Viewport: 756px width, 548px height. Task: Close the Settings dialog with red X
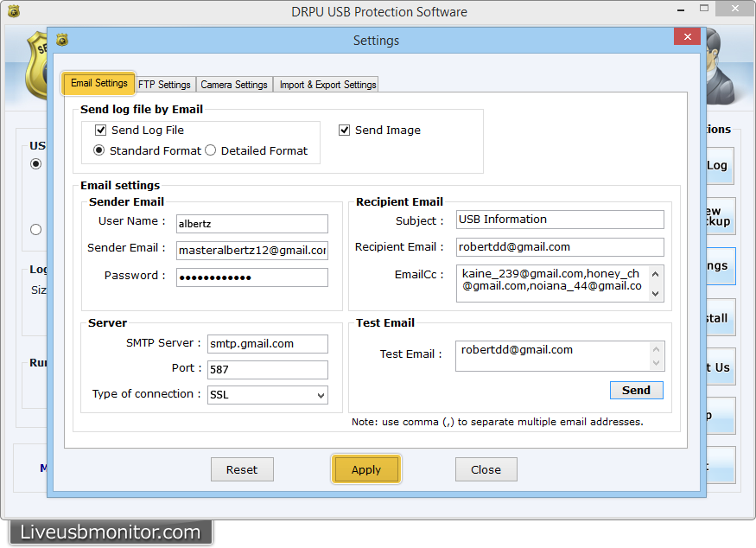click(687, 36)
